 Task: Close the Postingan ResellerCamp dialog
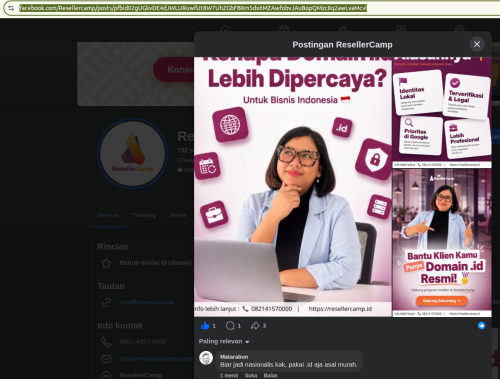pos(477,44)
